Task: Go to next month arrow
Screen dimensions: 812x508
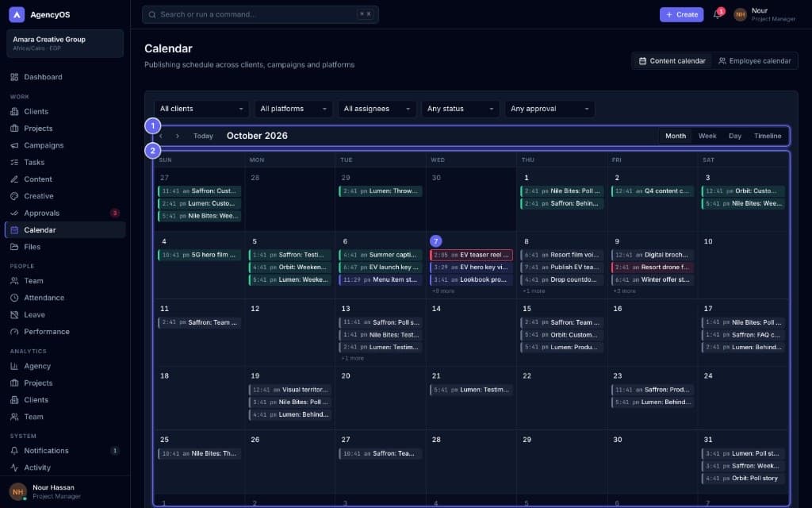Action: pos(177,136)
